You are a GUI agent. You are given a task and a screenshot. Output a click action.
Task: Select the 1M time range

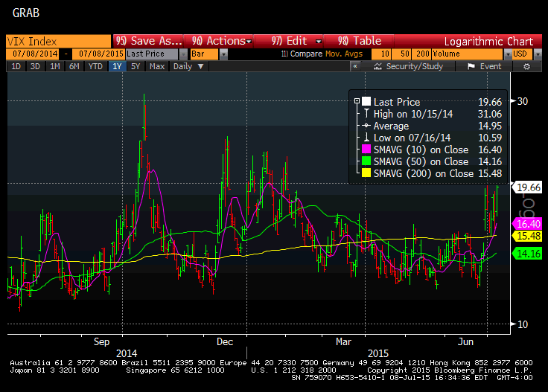tap(54, 66)
